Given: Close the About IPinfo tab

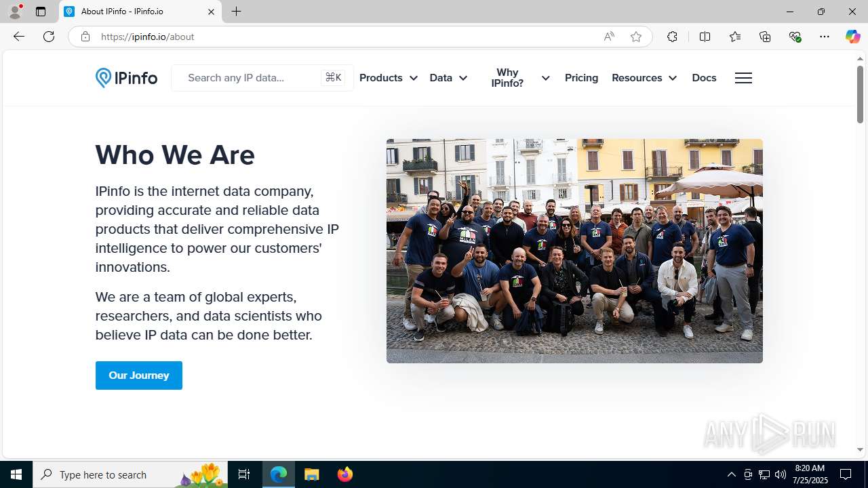Looking at the screenshot, I should [x=211, y=12].
